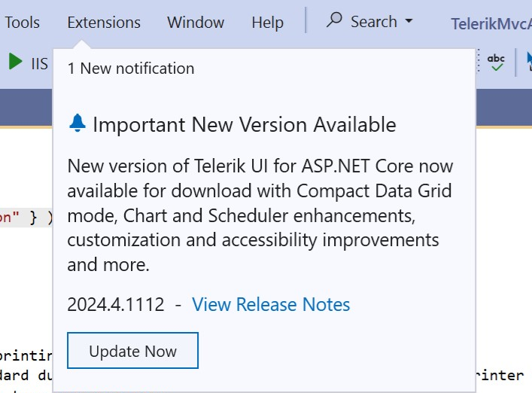
Task: Click the IIS run target label
Action: click(x=39, y=63)
